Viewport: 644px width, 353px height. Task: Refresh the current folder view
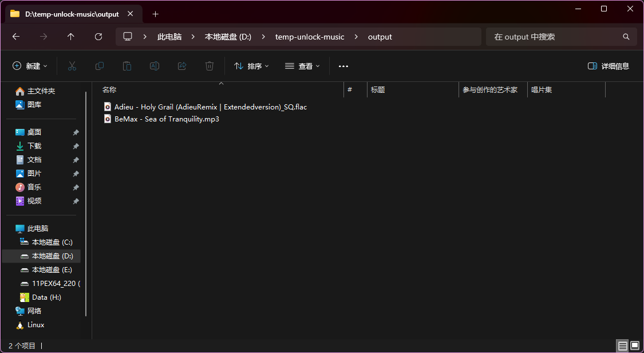[98, 37]
